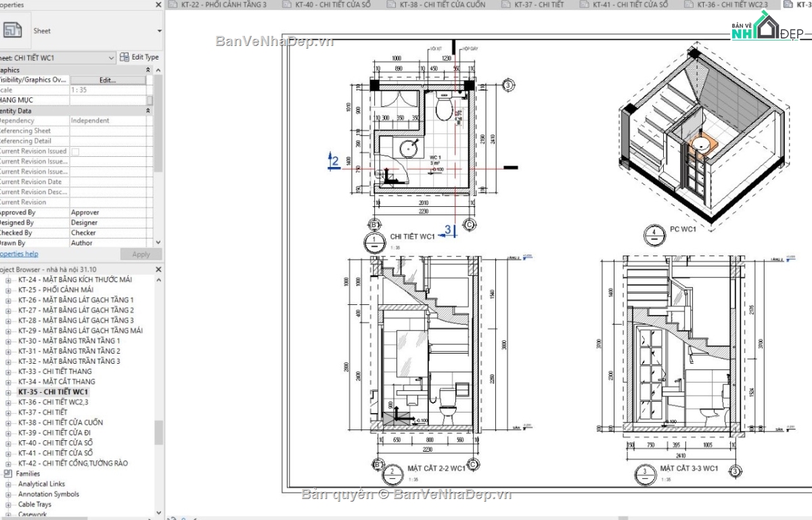812x520 pixels.
Task: Expand the KT-35 tree node
Action: click(x=9, y=392)
